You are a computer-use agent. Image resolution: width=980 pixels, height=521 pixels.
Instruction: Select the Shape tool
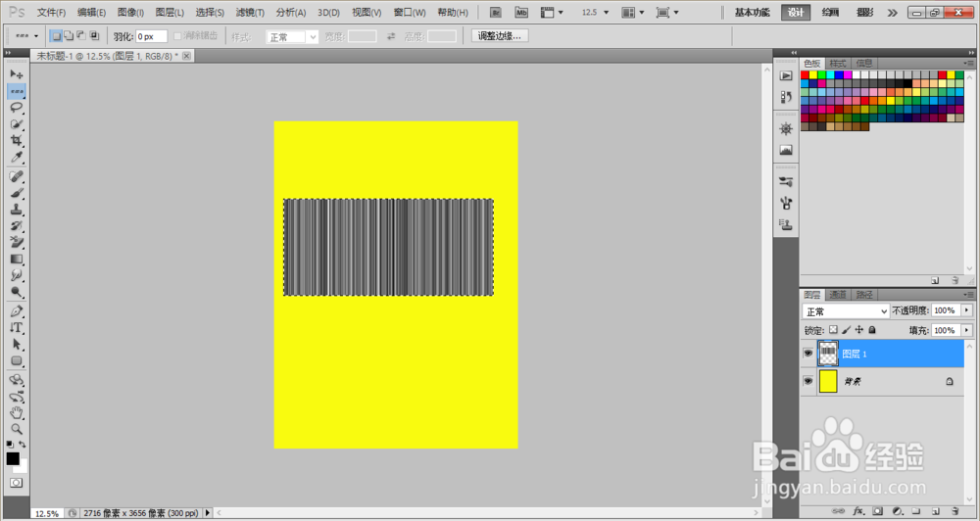coord(17,360)
